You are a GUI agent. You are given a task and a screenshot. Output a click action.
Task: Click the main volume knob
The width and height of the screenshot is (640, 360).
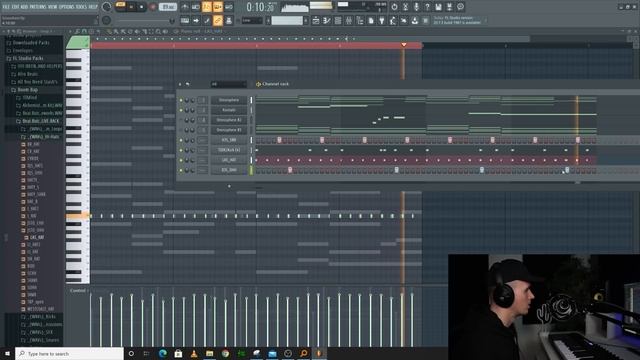pyautogui.click(x=107, y=7)
